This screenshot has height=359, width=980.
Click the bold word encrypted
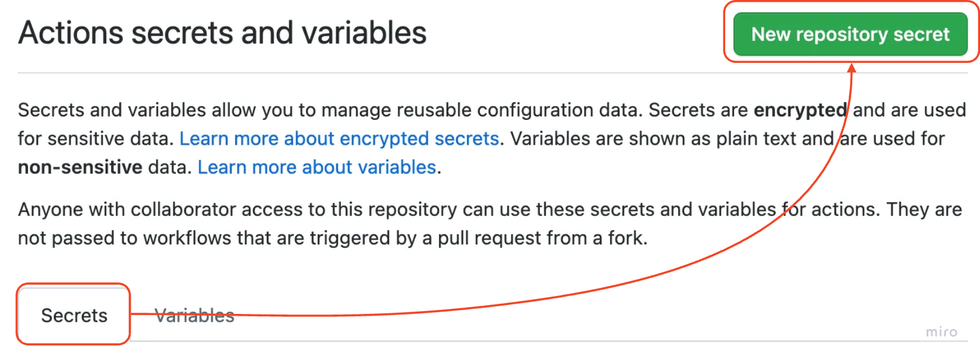pyautogui.click(x=800, y=110)
